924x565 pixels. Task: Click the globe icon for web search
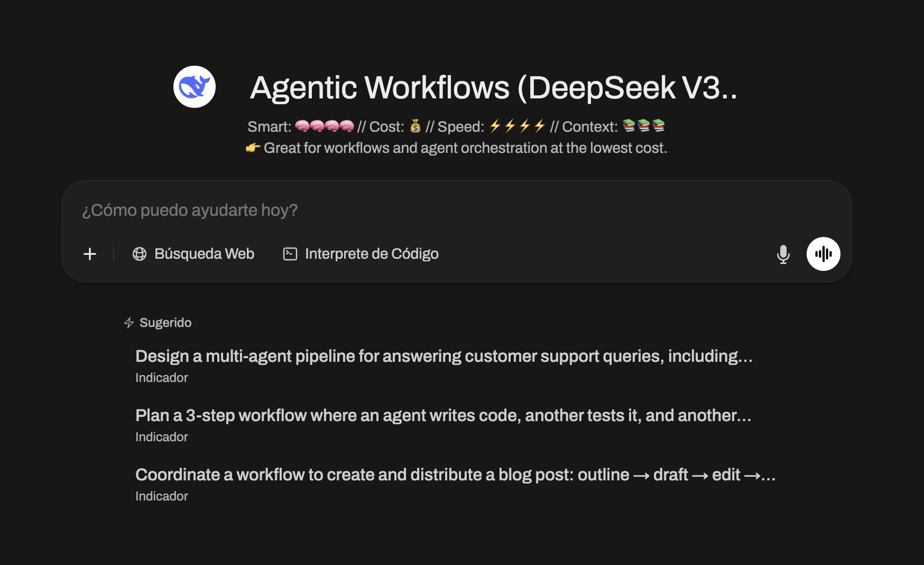[x=140, y=254]
